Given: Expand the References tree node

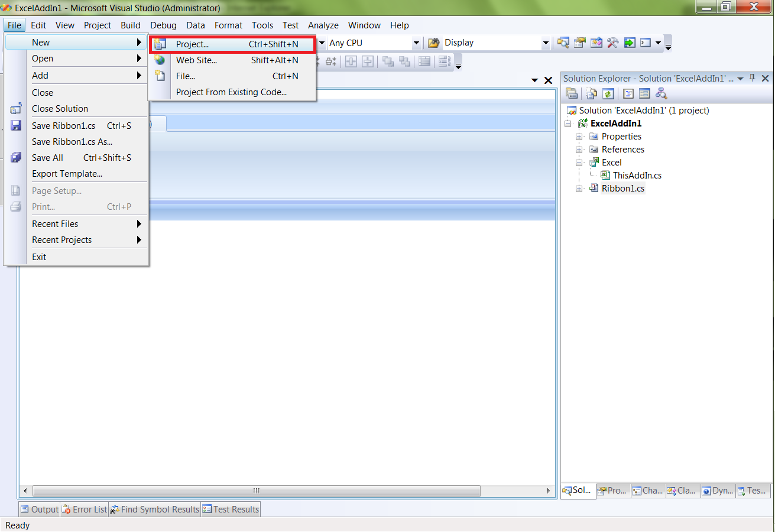Looking at the screenshot, I should [x=579, y=150].
